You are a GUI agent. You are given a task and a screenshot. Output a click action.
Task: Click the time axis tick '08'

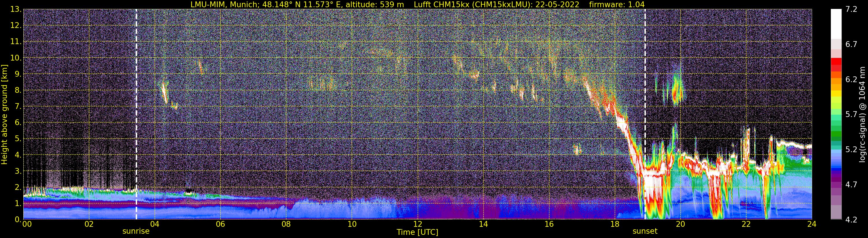[x=286, y=224]
